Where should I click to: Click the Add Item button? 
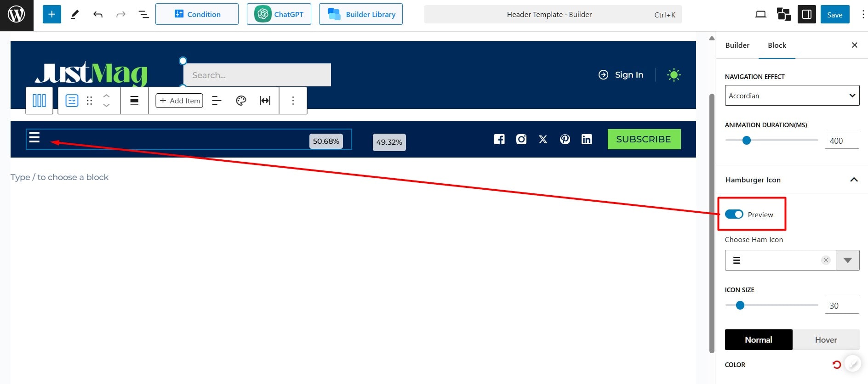click(x=179, y=101)
